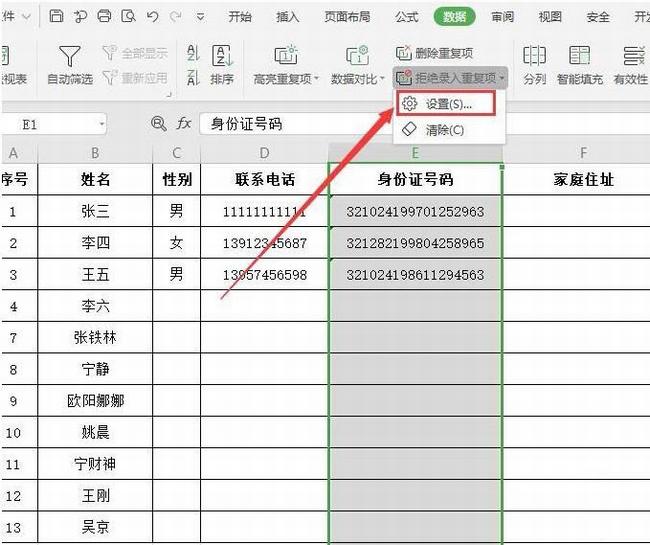This screenshot has height=545, width=650.
Task: Select Settings 设置(S)... menu entry
Action: point(446,104)
